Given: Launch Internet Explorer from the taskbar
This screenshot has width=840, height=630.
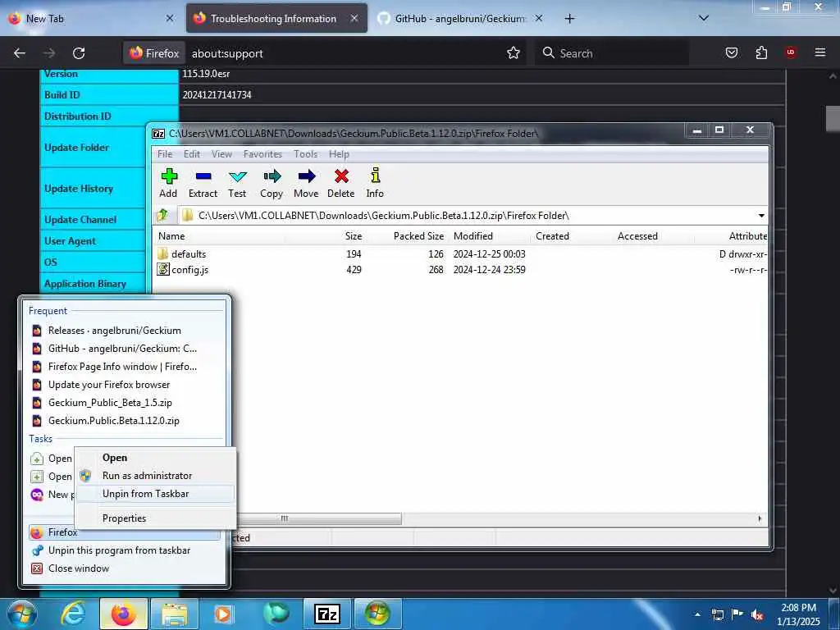Looking at the screenshot, I should [x=73, y=614].
